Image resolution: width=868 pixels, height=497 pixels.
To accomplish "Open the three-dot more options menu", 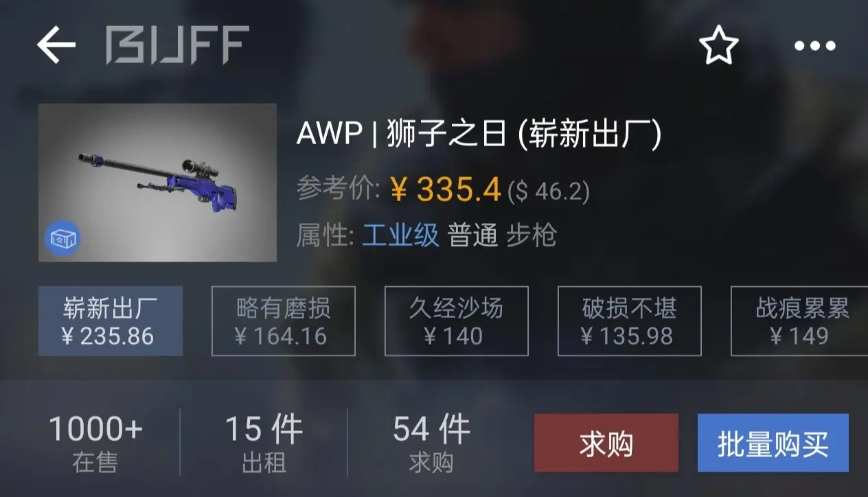I will pyautogui.click(x=814, y=46).
